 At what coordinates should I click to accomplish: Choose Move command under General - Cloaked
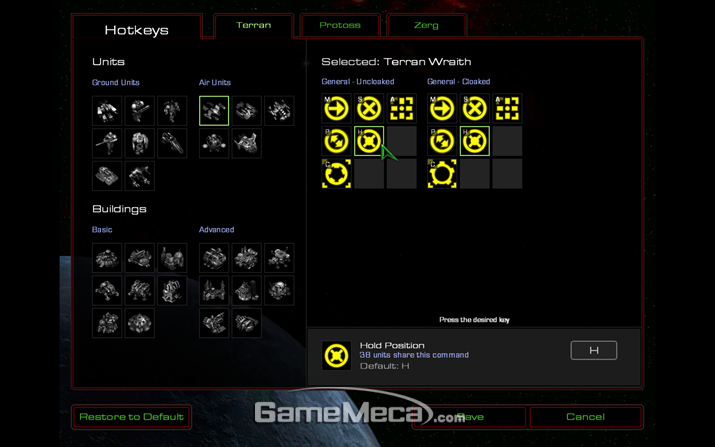pos(442,109)
